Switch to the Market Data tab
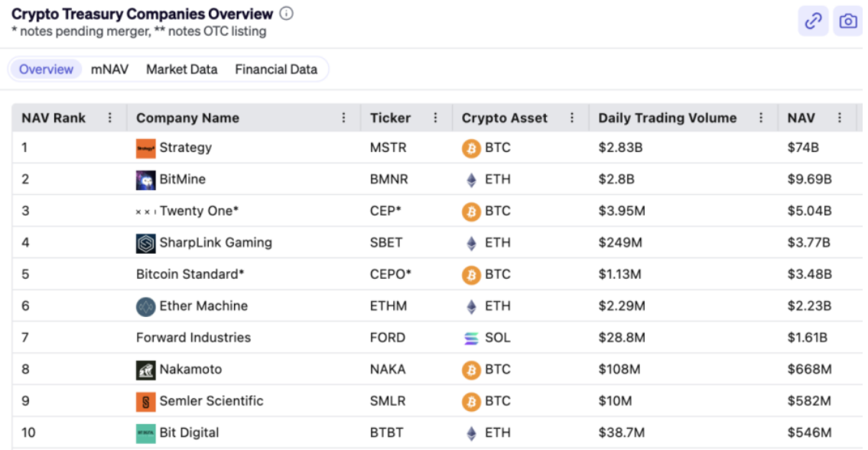This screenshot has width=868, height=450. tap(181, 69)
